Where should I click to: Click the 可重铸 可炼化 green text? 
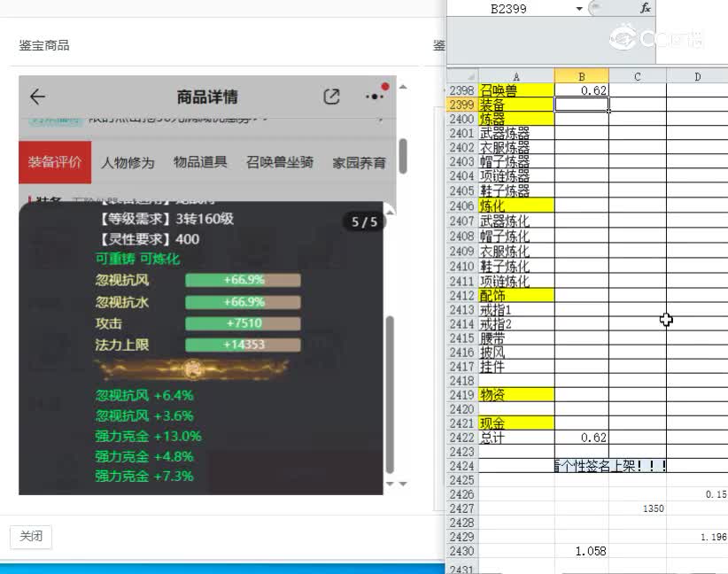137,260
